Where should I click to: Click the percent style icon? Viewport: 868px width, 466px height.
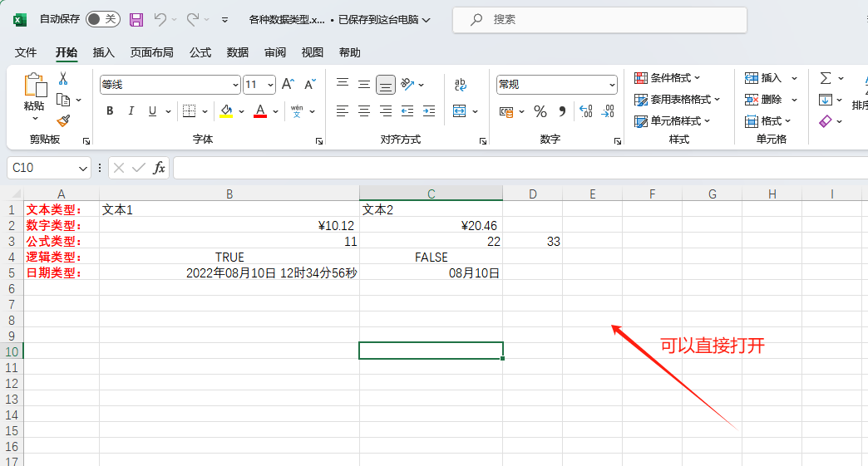[540, 111]
